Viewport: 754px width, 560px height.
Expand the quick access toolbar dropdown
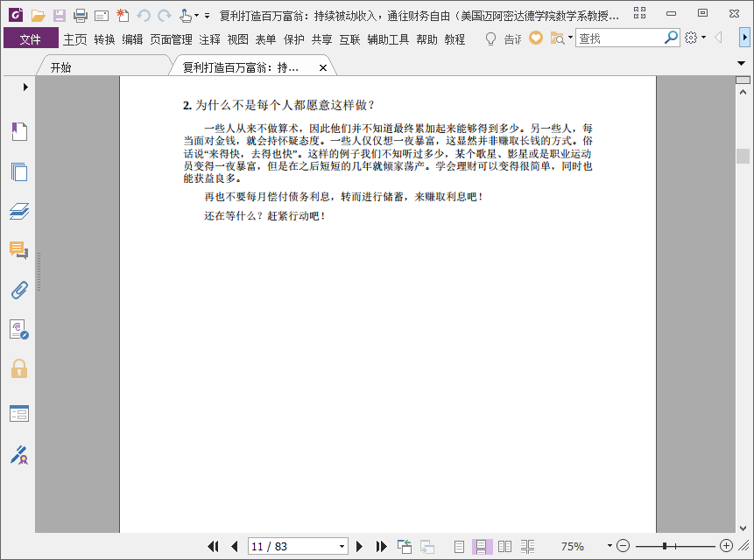pos(208,16)
